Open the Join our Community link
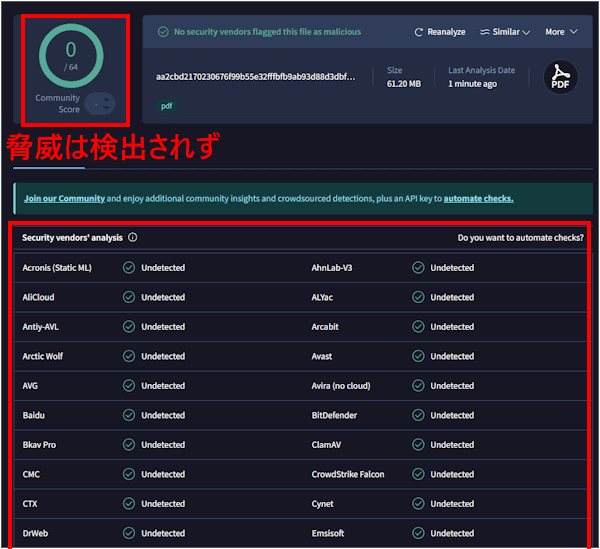The width and height of the screenshot is (600, 549). pos(64,199)
